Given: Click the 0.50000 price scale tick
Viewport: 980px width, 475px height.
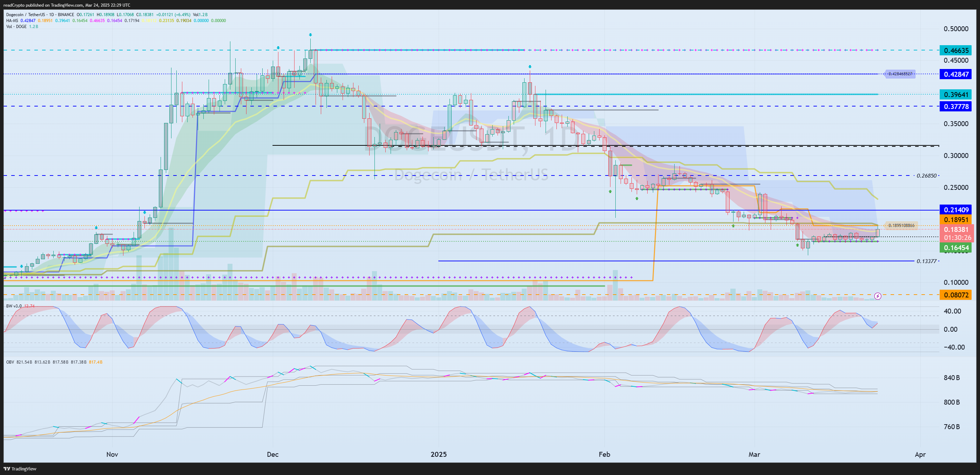Looking at the screenshot, I should pos(956,29).
